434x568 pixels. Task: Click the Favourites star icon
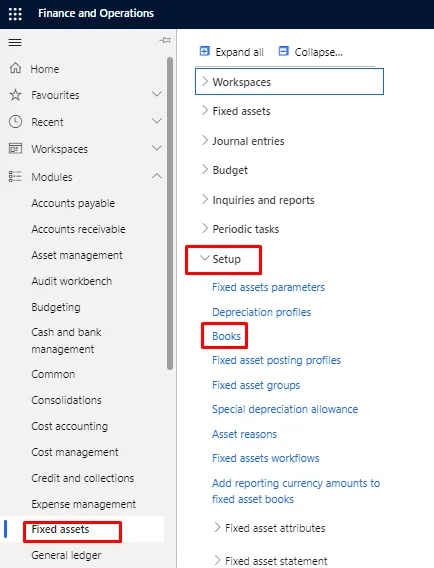click(x=15, y=95)
